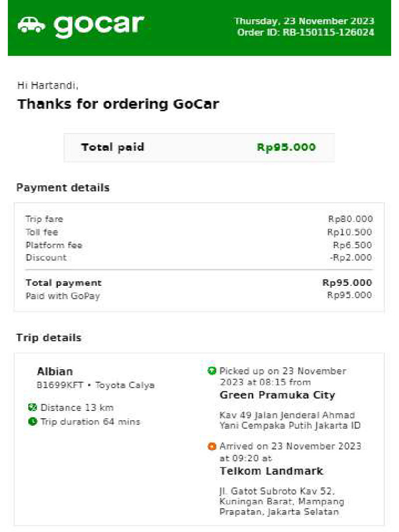Click the Thursday, 23 November 2023 date

tap(304, 21)
